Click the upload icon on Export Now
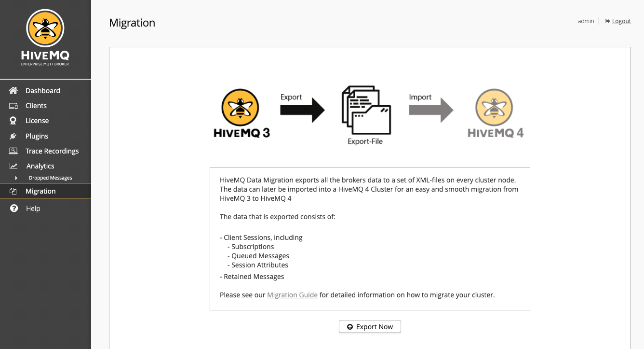The height and width of the screenshot is (349, 644). [350, 327]
